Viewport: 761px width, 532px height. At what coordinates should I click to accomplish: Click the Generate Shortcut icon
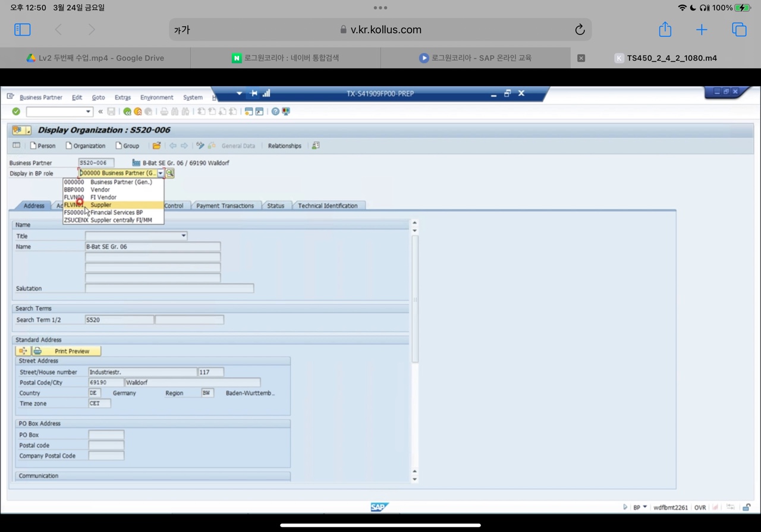(259, 111)
